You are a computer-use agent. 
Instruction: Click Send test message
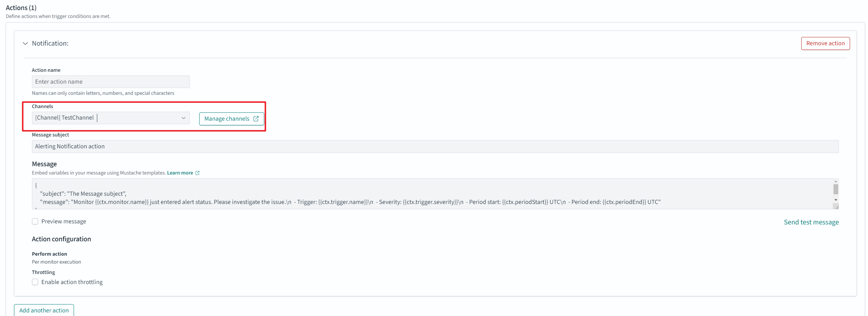(811, 222)
